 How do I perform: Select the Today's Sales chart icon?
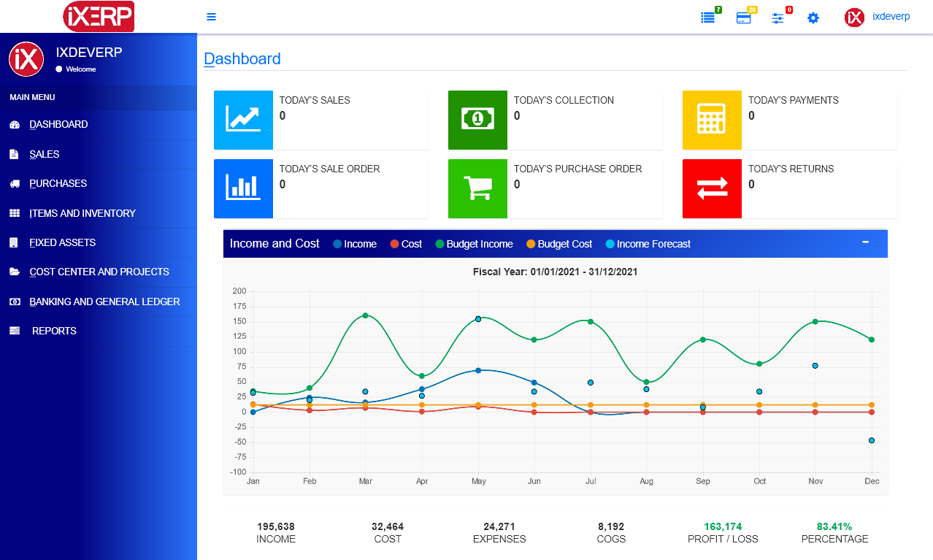coord(243,120)
